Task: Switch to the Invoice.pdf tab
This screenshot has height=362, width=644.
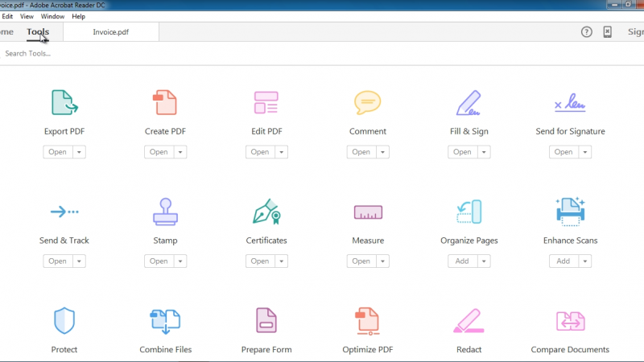Action: (110, 32)
